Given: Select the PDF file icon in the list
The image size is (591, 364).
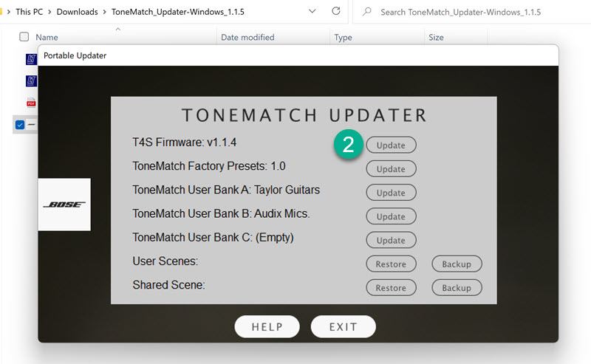Looking at the screenshot, I should (x=32, y=102).
